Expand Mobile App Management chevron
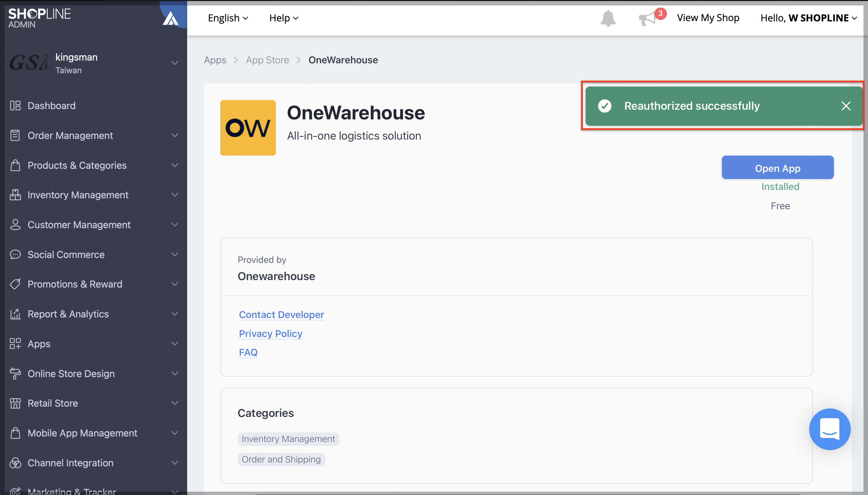The width and height of the screenshot is (868, 495). pos(175,433)
